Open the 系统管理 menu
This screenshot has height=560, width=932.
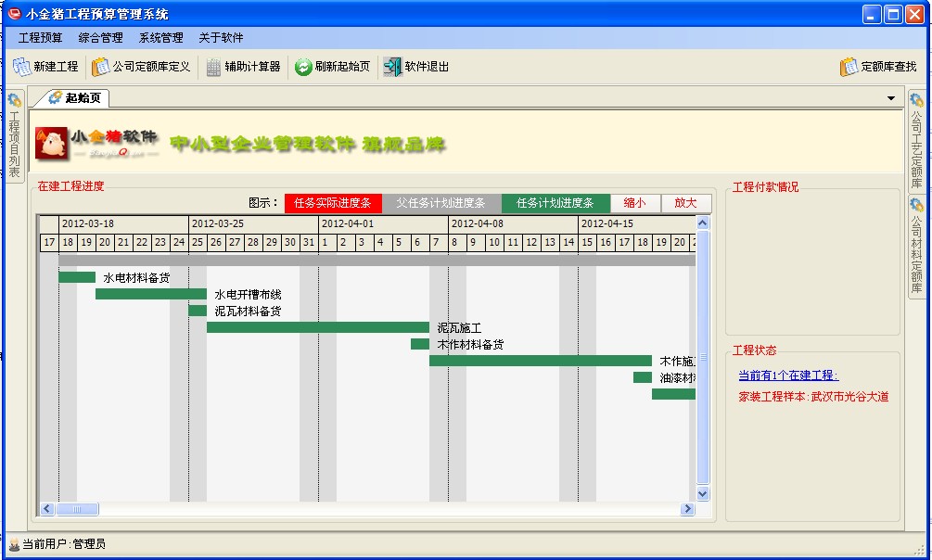tap(161, 38)
